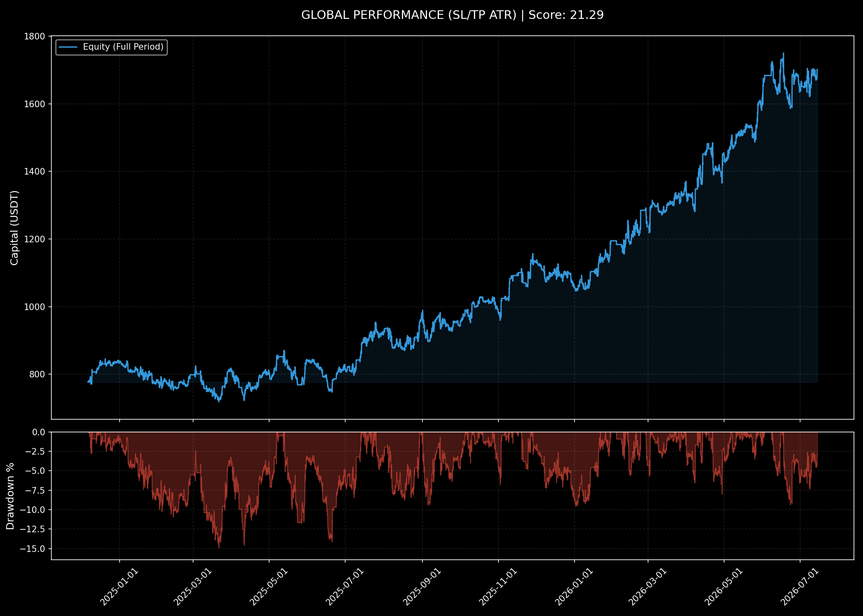Click the 2025-01-01 date label

coord(119,586)
